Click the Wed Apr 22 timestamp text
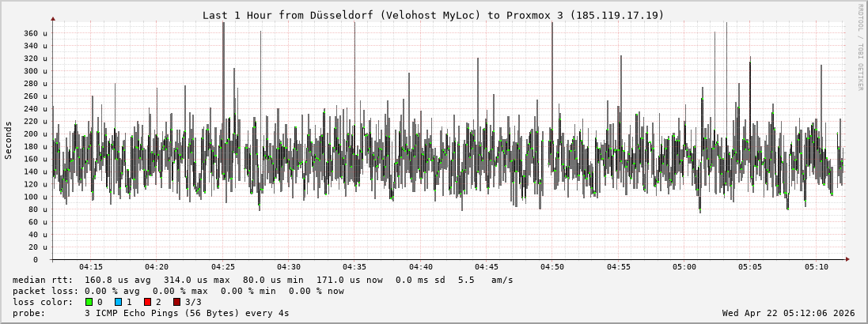Screen dimensions: 868x324 [788, 313]
